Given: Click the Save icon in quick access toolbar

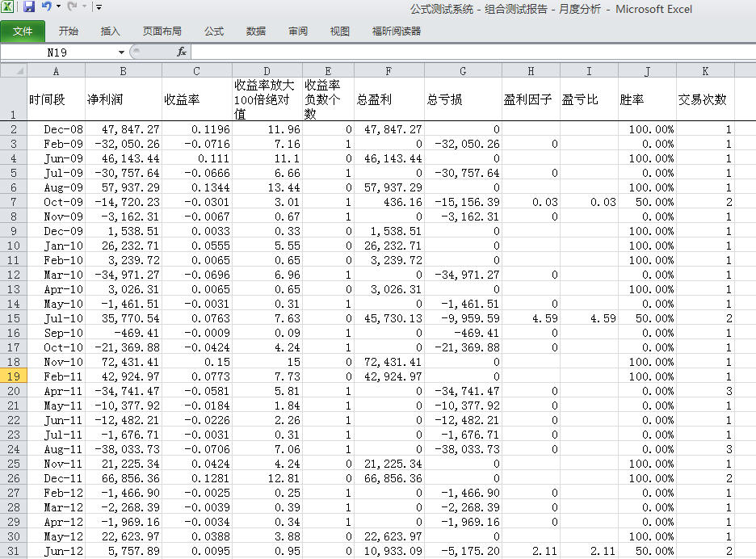Looking at the screenshot, I should [x=29, y=7].
